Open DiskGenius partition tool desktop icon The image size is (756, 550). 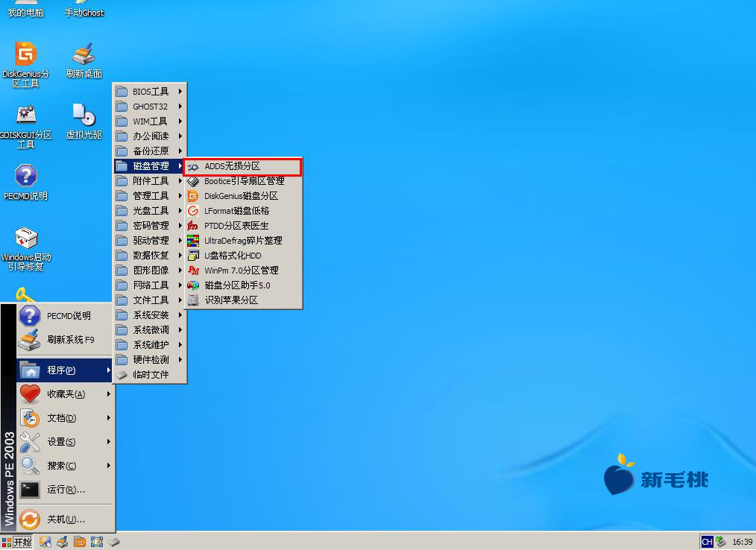[x=25, y=65]
